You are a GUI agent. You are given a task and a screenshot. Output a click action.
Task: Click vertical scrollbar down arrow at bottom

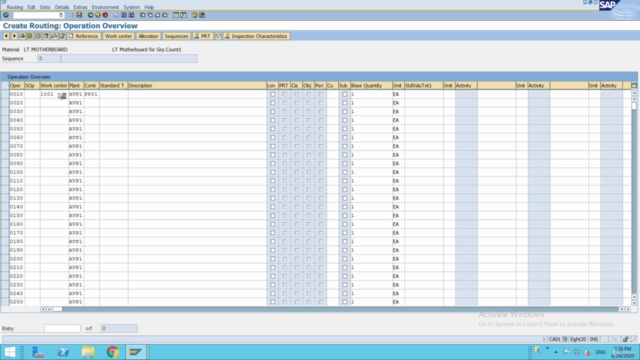pyautogui.click(x=634, y=303)
